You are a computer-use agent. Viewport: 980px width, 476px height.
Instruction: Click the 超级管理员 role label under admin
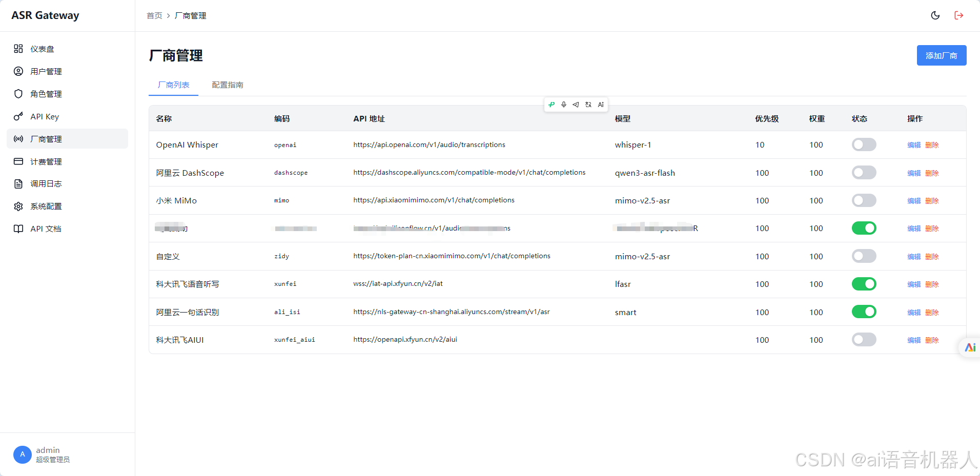pyautogui.click(x=53, y=460)
